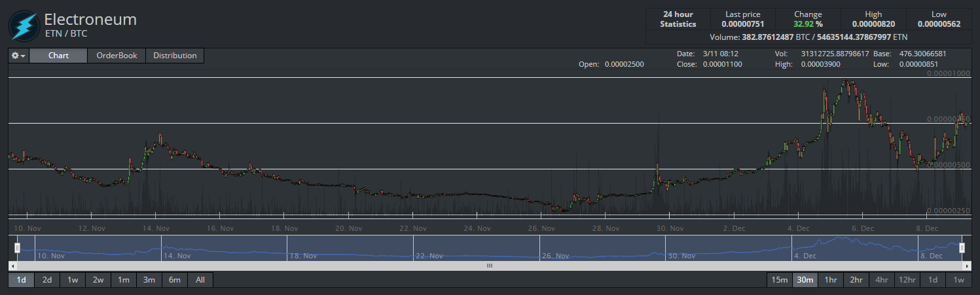Click the 30. Nov date axis label
The height and width of the screenshot is (295, 980).
coord(670,228)
